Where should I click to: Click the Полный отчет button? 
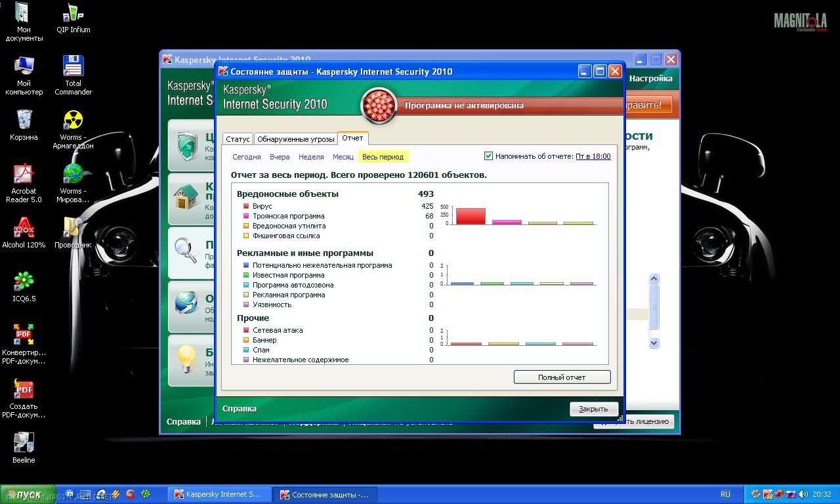point(562,377)
